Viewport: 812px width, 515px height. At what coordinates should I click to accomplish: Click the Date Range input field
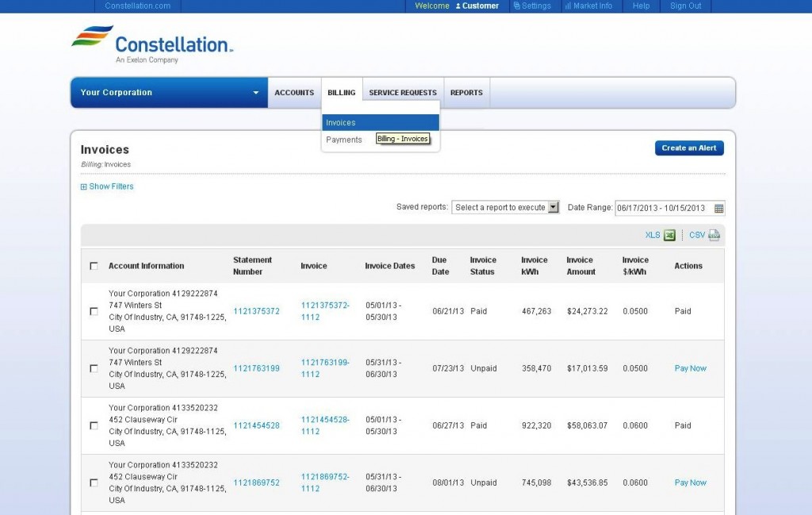[663, 208]
